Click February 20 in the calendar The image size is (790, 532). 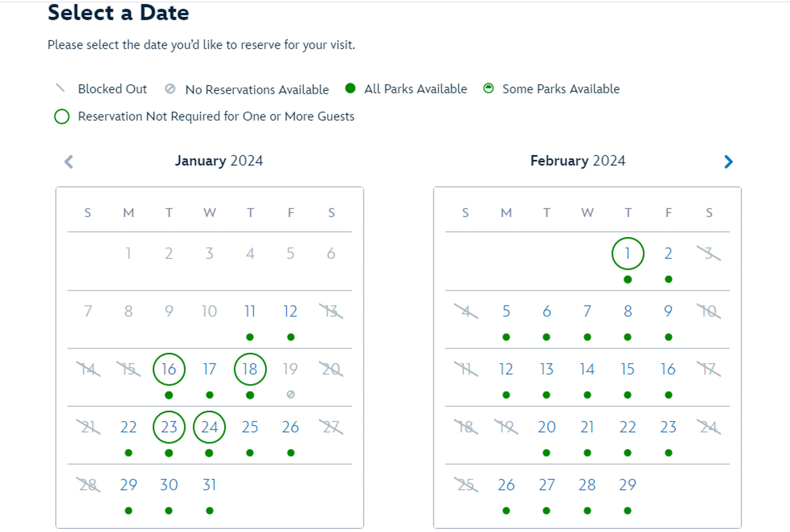[x=547, y=427]
